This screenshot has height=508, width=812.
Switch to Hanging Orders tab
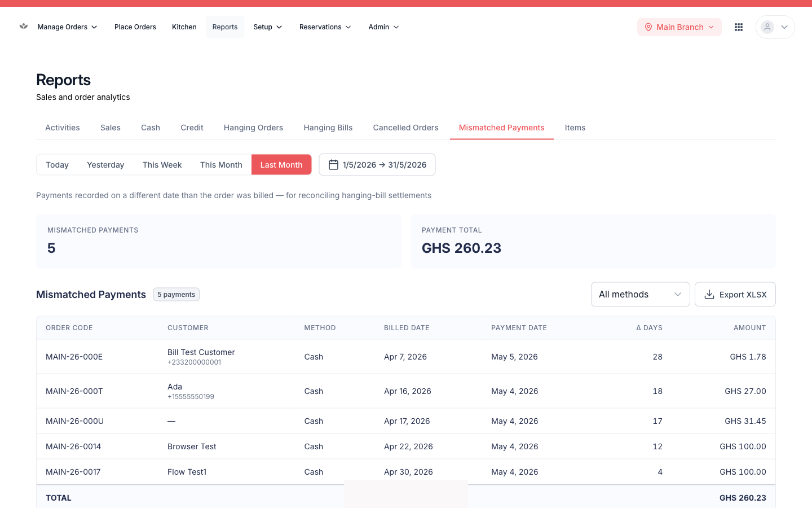(253, 128)
